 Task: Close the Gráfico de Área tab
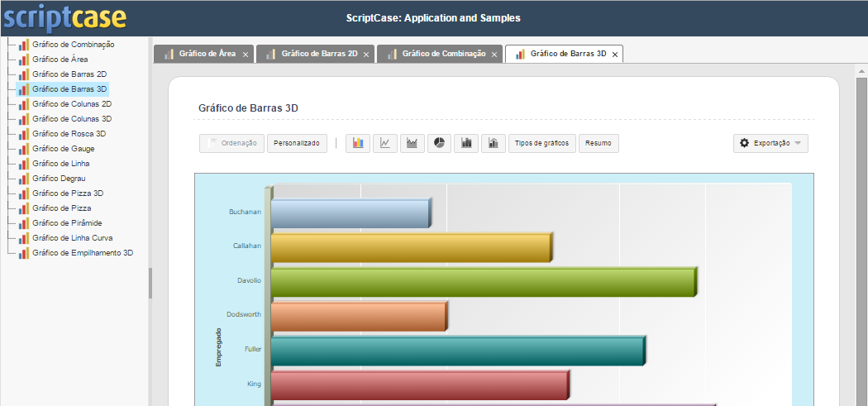point(246,55)
